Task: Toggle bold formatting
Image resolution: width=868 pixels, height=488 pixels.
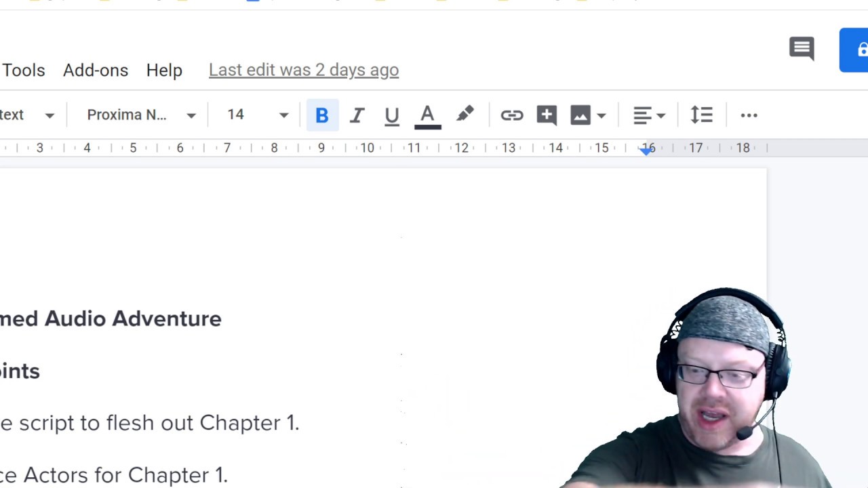Action: 322,115
